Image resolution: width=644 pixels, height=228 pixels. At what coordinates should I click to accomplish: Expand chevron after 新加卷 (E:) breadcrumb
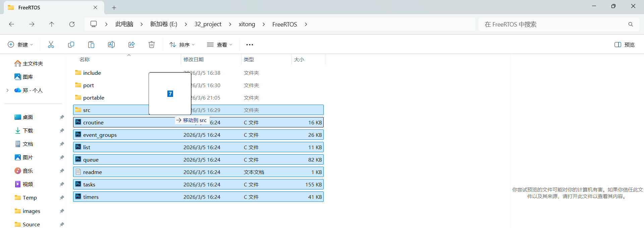click(x=186, y=24)
